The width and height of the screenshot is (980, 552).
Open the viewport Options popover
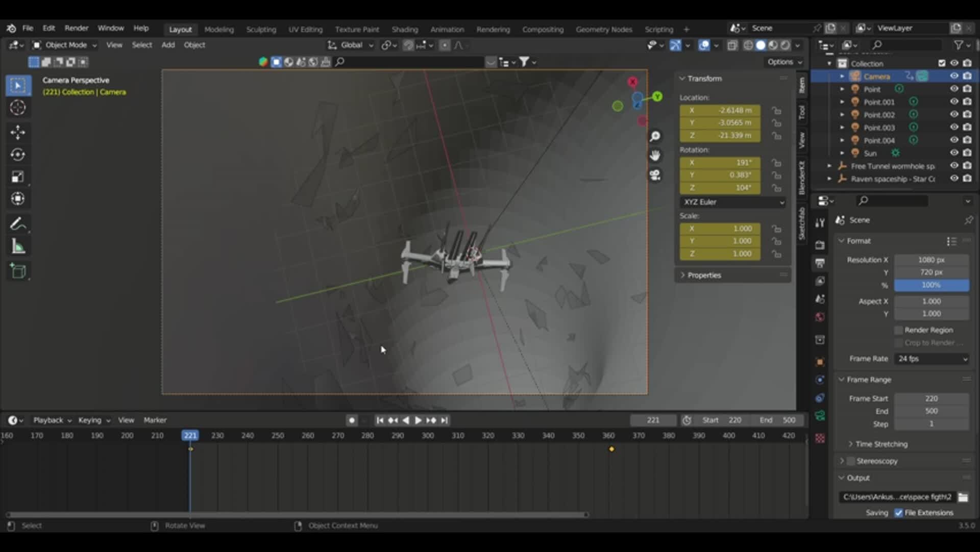pos(784,62)
